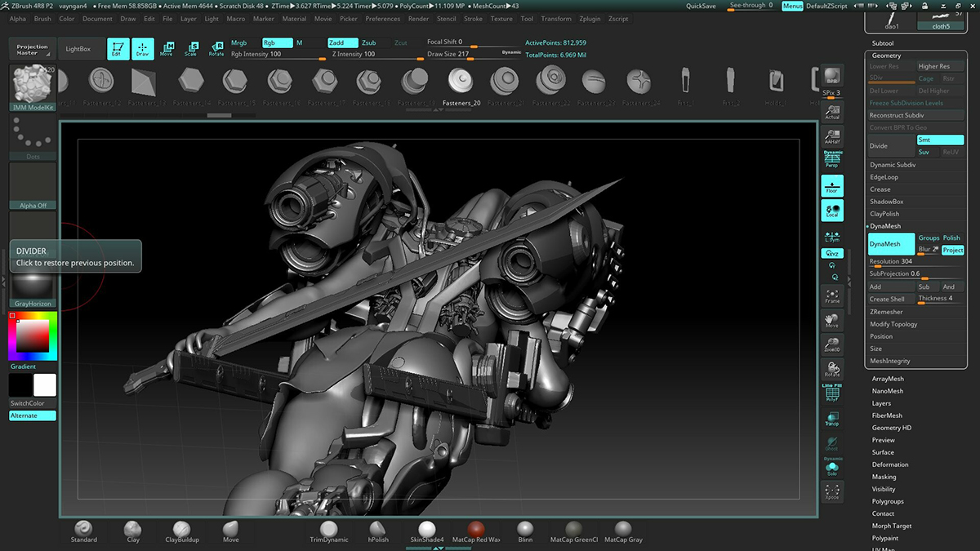Open the Zplugin menu
Viewport: 980px width, 551px height.
tap(591, 19)
